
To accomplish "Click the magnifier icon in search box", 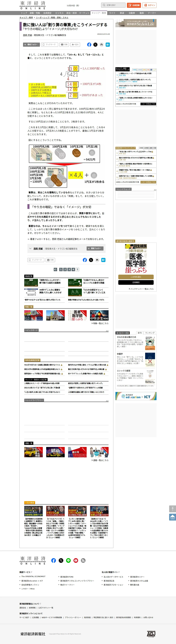I will [x=104, y=5].
